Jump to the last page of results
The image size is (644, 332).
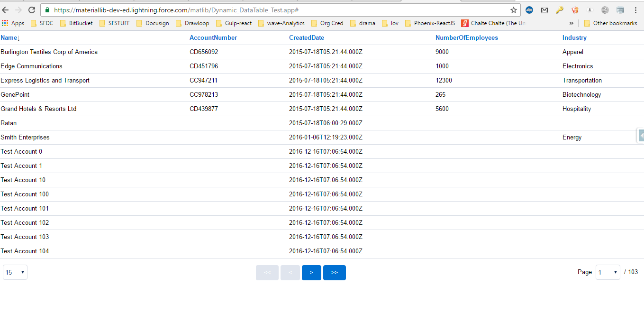click(x=335, y=273)
